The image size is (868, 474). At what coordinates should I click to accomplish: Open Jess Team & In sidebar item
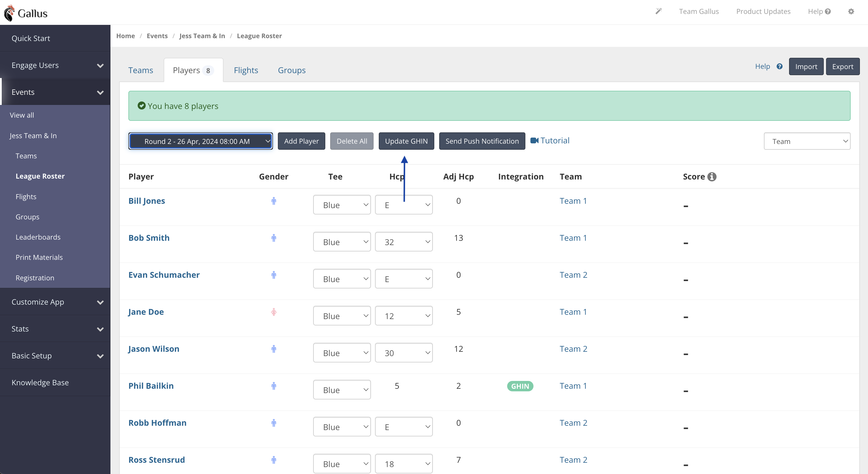(33, 136)
